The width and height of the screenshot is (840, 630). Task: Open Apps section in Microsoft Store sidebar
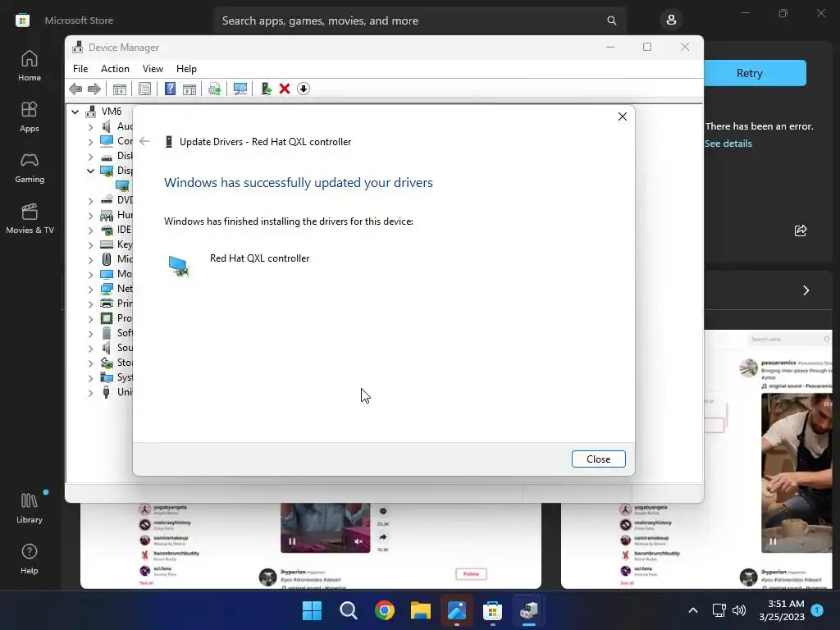tap(30, 116)
